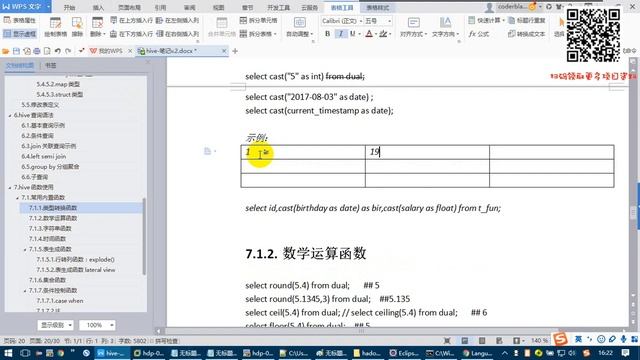The width and height of the screenshot is (640, 360).
Task: Collapse the 7.1.5 表生成函数 outline node
Action: tap(25, 249)
